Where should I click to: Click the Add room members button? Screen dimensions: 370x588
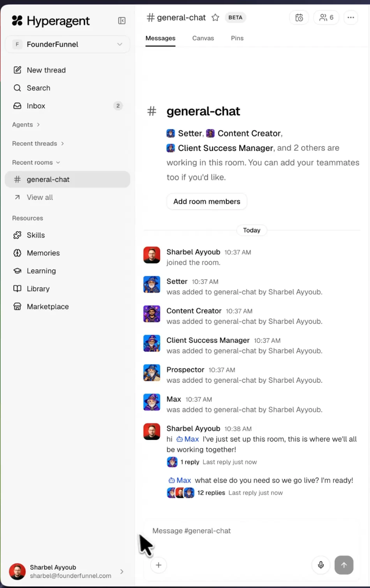pyautogui.click(x=207, y=202)
